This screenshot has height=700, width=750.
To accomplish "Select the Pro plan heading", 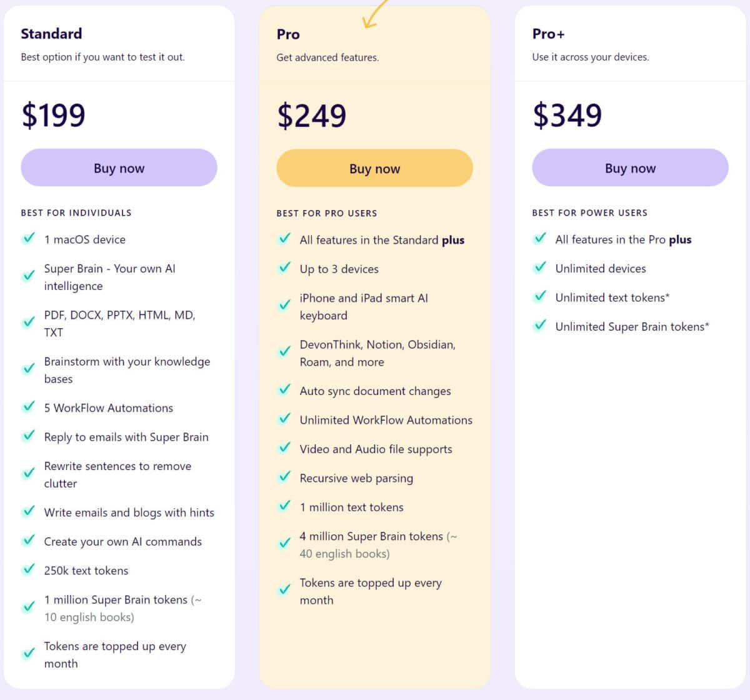I will (x=288, y=34).
